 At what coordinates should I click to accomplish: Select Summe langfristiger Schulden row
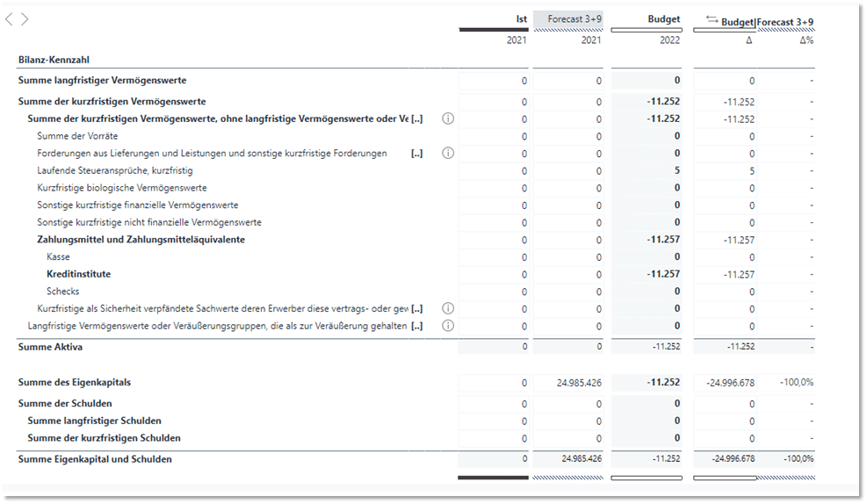point(95,421)
